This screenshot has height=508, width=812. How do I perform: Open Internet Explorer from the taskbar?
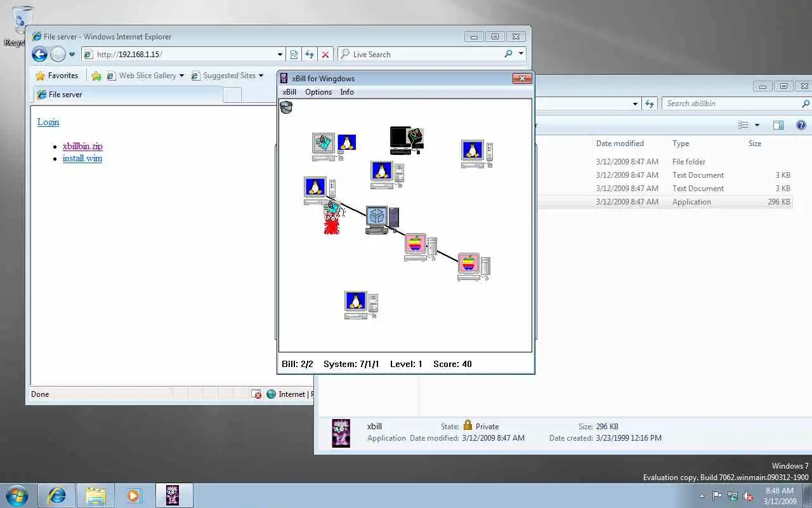click(x=56, y=495)
